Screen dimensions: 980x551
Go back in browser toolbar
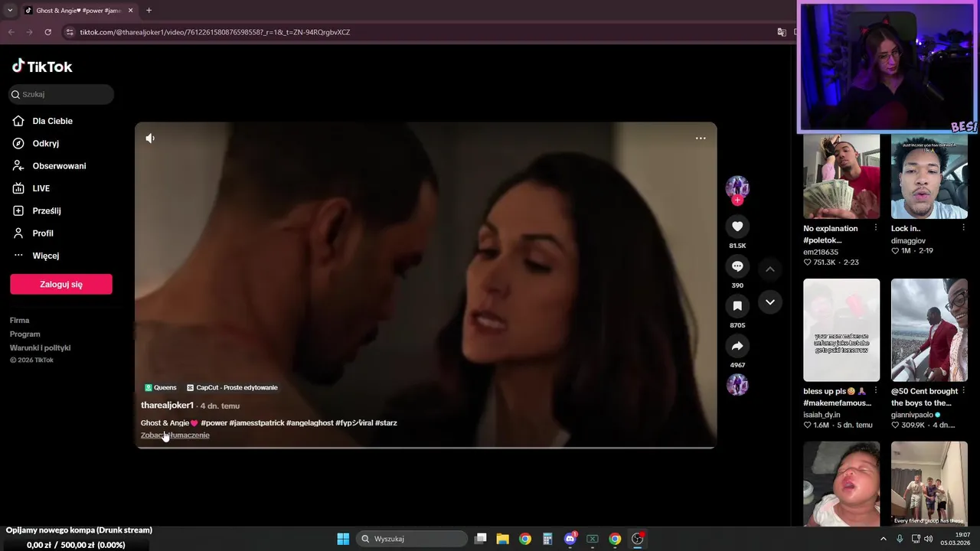pyautogui.click(x=11, y=32)
